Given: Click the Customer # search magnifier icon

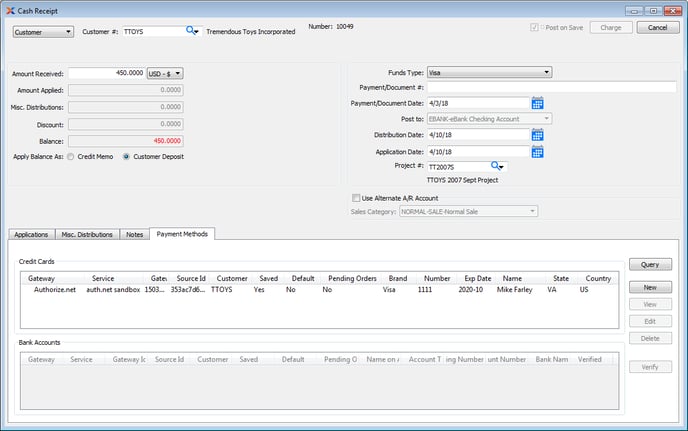Looking at the screenshot, I should [x=191, y=31].
